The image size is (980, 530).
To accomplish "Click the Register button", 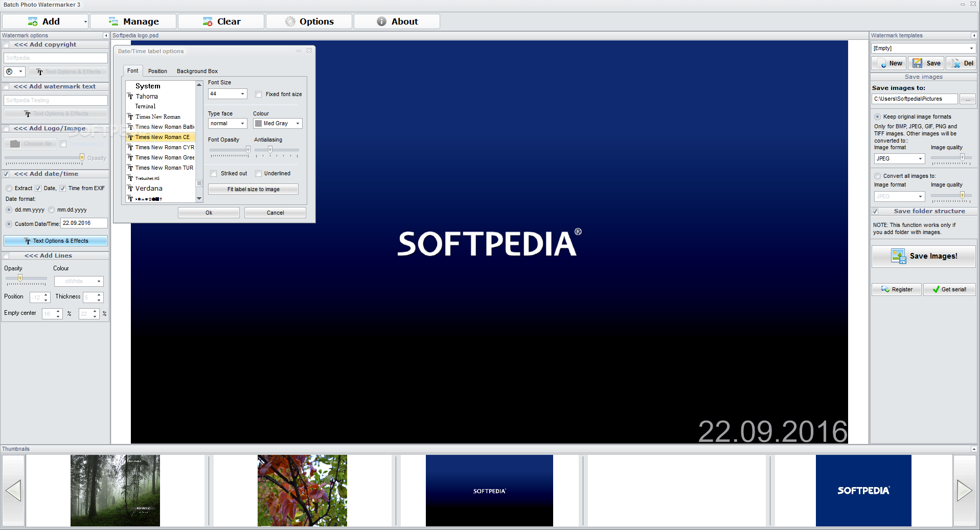I will coord(897,290).
